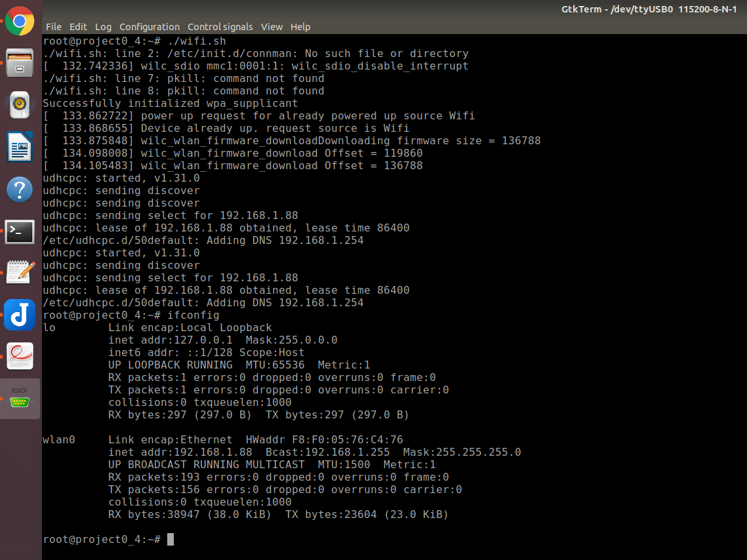Screen dimensions: 747x560
Task: Open LibreOffice Writer from the dock
Action: [20, 147]
